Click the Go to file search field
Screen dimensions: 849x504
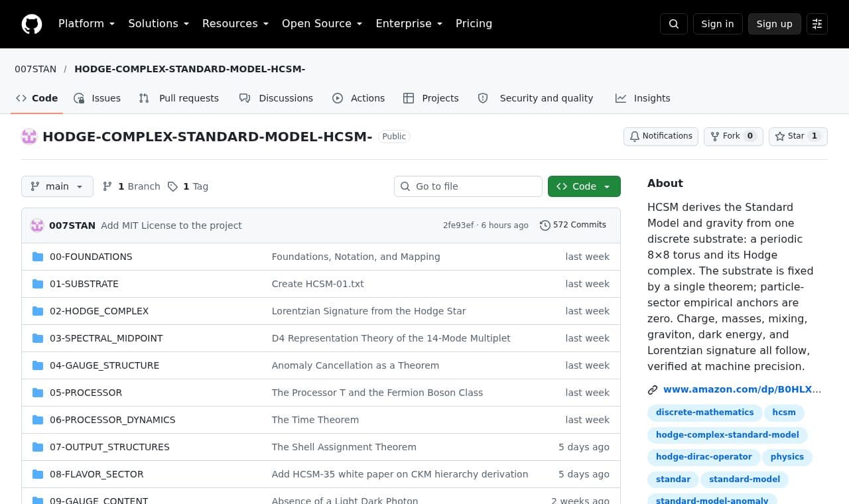pos(468,186)
